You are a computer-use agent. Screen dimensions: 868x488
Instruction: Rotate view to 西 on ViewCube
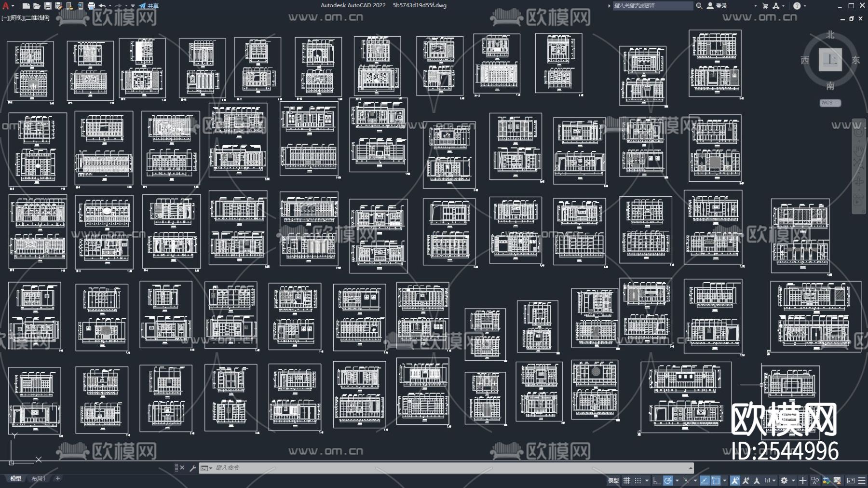805,60
